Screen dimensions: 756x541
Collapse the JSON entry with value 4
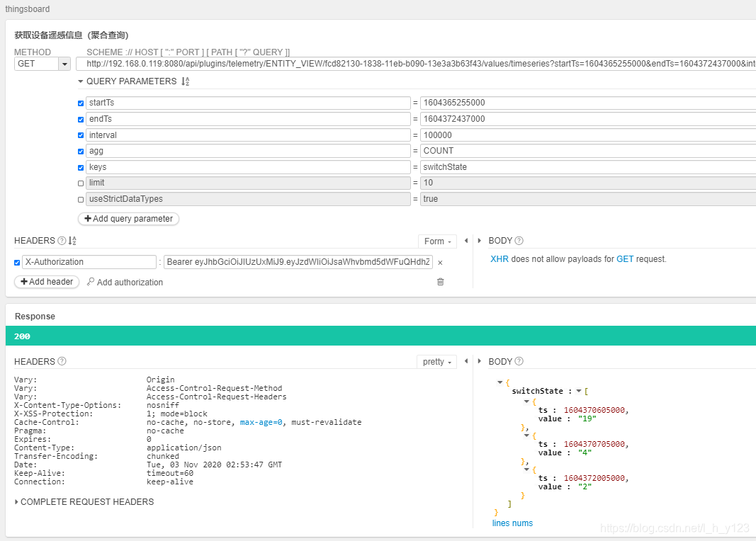tap(526, 435)
